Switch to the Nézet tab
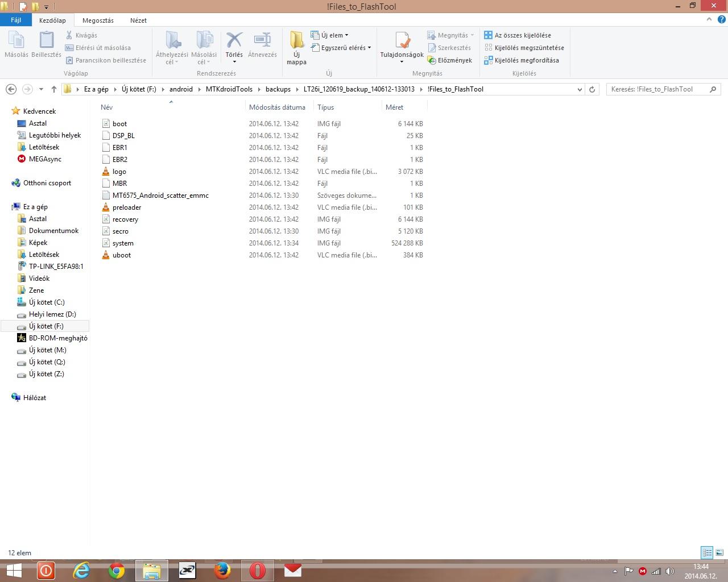This screenshot has width=728, height=582. tap(138, 20)
